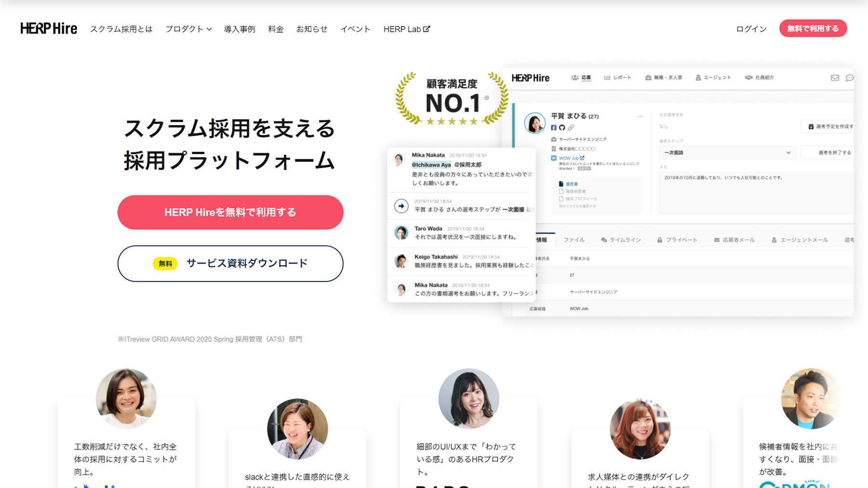868x488 pixels.
Task: Click the Taro Wada avatar in the timeline
Action: 401,233
